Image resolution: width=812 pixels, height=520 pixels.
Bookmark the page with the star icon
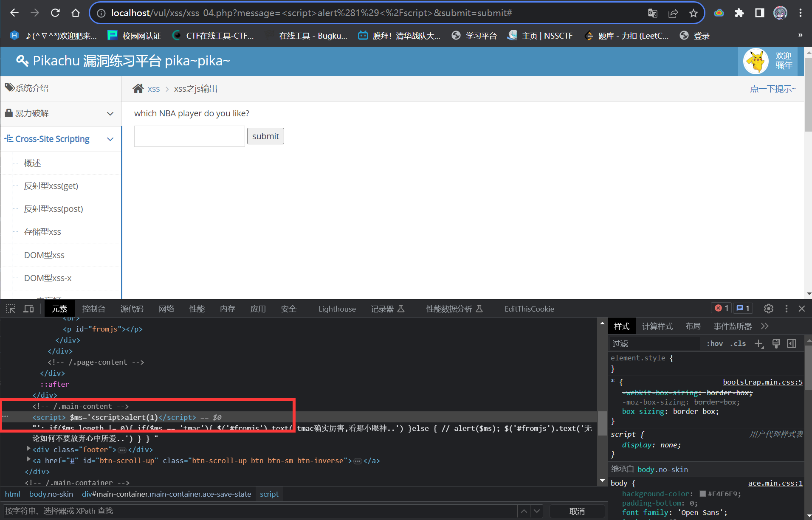click(x=694, y=13)
